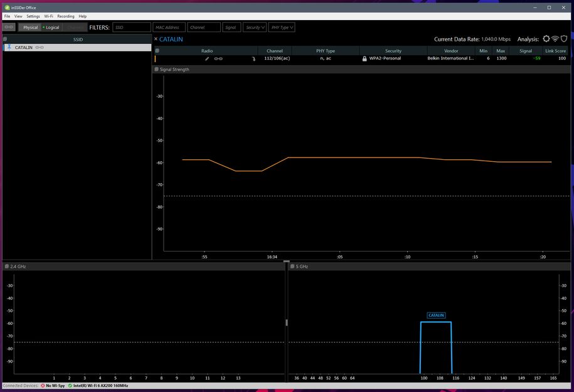Image resolution: width=574 pixels, height=392 pixels.
Task: Sort by Max column header
Action: click(x=501, y=51)
